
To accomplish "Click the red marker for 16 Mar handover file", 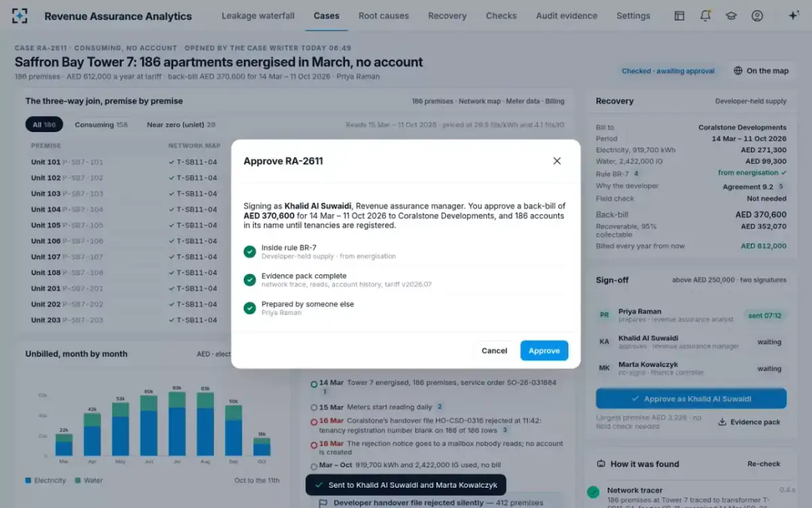I will pos(314,421).
